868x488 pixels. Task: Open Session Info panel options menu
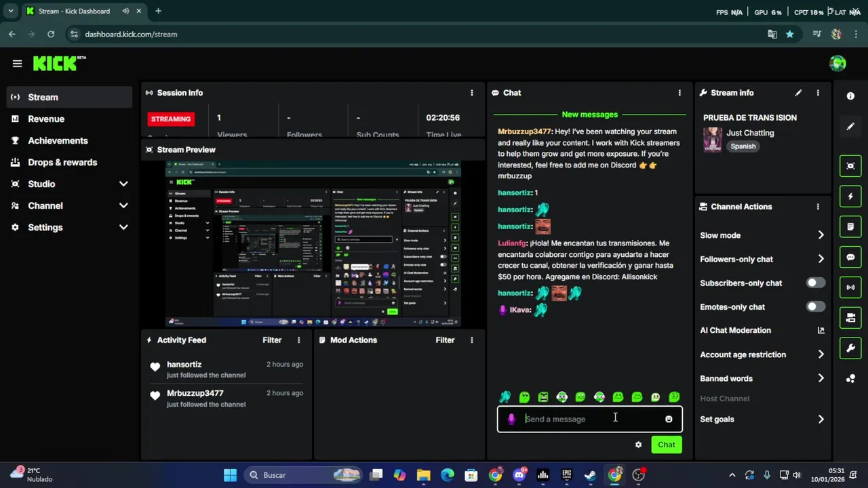pos(472,93)
